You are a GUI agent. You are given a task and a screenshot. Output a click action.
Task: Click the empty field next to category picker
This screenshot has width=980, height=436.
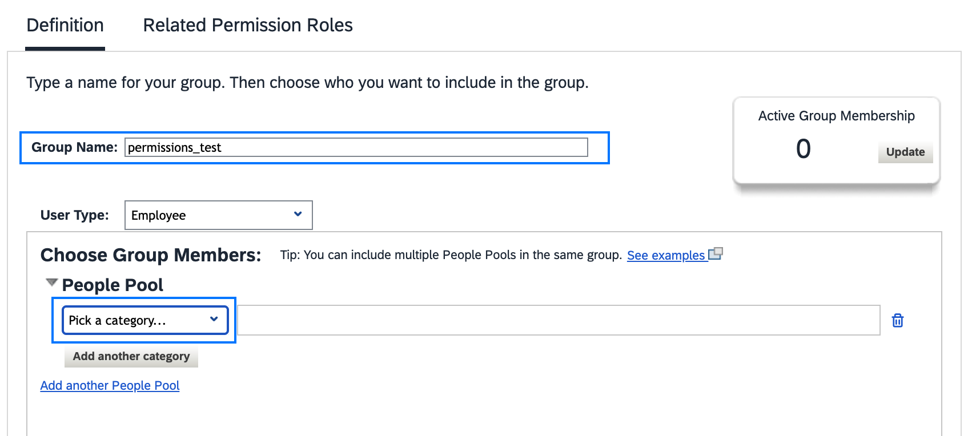coord(559,320)
